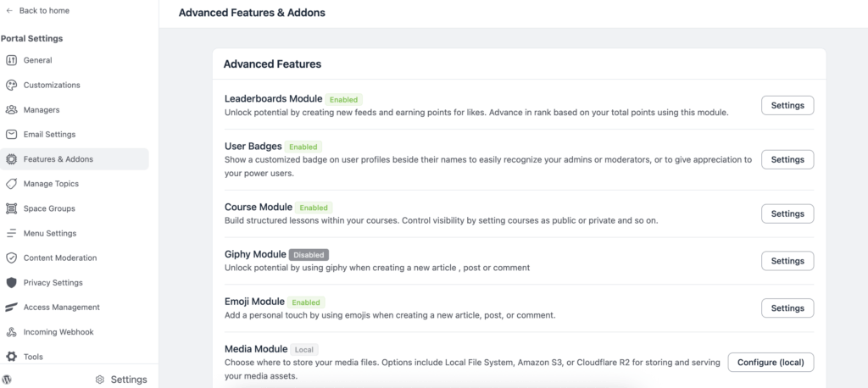Click the gear icon beside bottom Settings
The width and height of the screenshot is (868, 388).
tap(100, 380)
